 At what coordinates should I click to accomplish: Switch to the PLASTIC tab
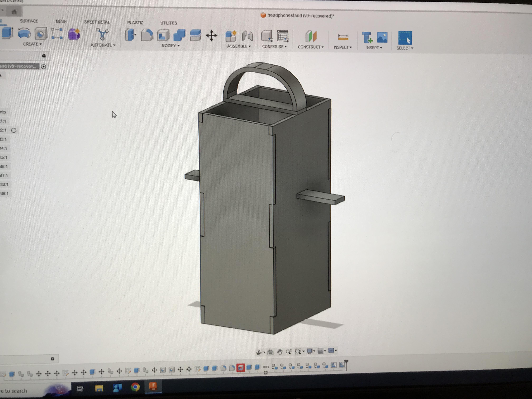(x=135, y=23)
